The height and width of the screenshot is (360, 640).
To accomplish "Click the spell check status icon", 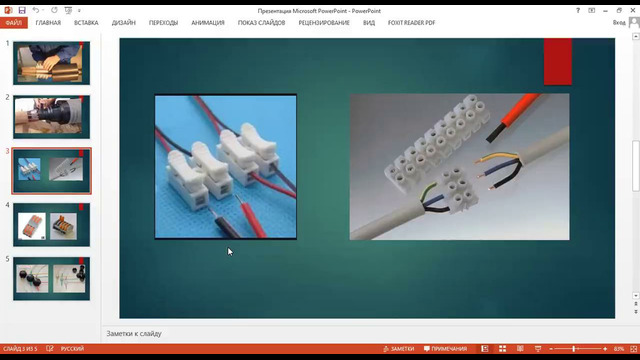I will click(50, 349).
